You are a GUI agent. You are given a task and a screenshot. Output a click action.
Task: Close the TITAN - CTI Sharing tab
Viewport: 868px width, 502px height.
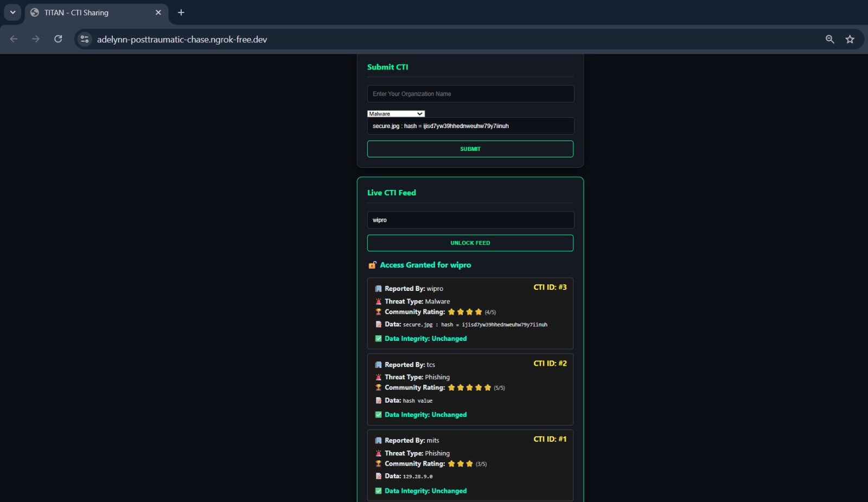158,12
